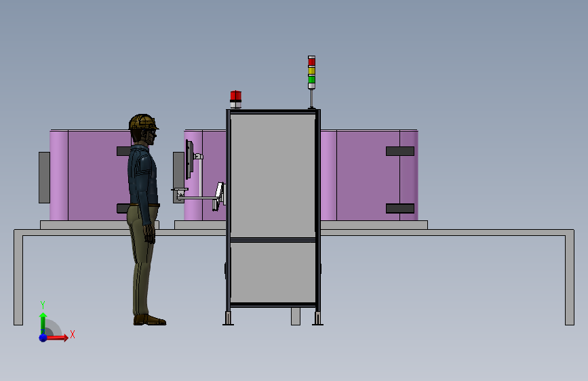Select the worker's brown shoes
588x381 pixels.
click(149, 320)
